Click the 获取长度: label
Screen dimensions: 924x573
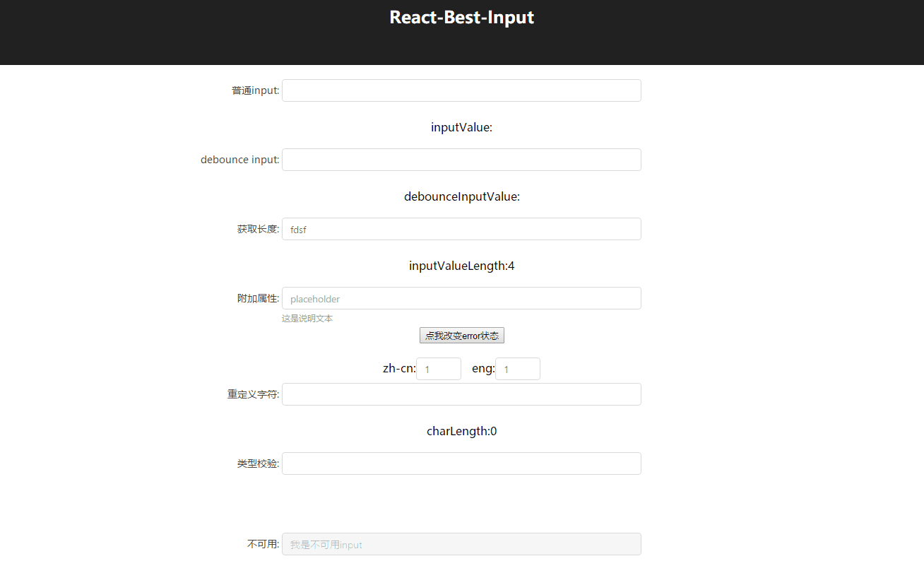[259, 229]
